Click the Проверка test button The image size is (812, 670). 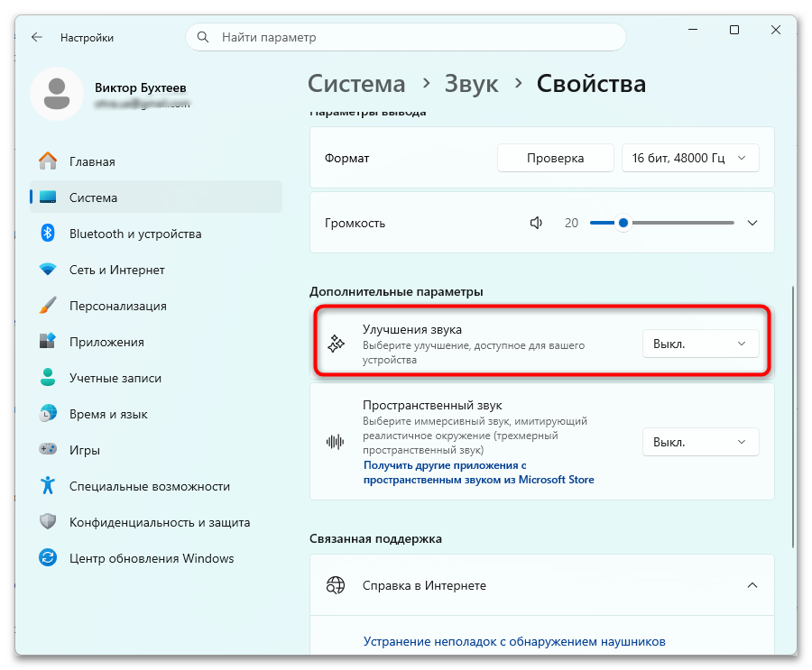(555, 158)
